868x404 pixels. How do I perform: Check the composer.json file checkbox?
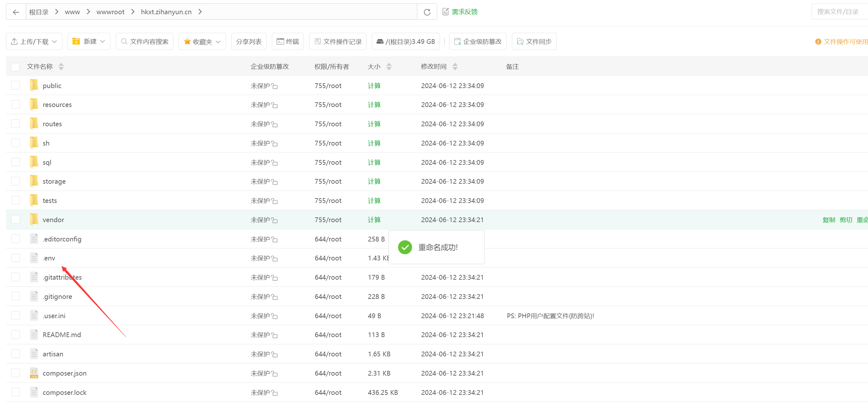[x=15, y=373]
